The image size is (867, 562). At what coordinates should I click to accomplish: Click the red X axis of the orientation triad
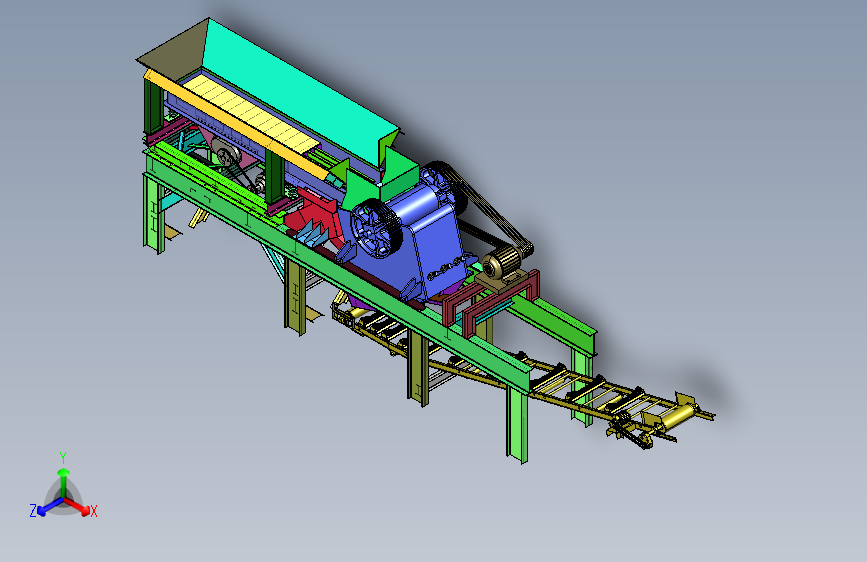coord(77,506)
